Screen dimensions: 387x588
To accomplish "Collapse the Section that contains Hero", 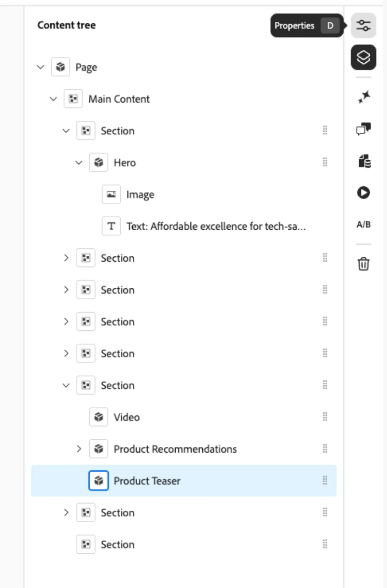I will point(66,131).
